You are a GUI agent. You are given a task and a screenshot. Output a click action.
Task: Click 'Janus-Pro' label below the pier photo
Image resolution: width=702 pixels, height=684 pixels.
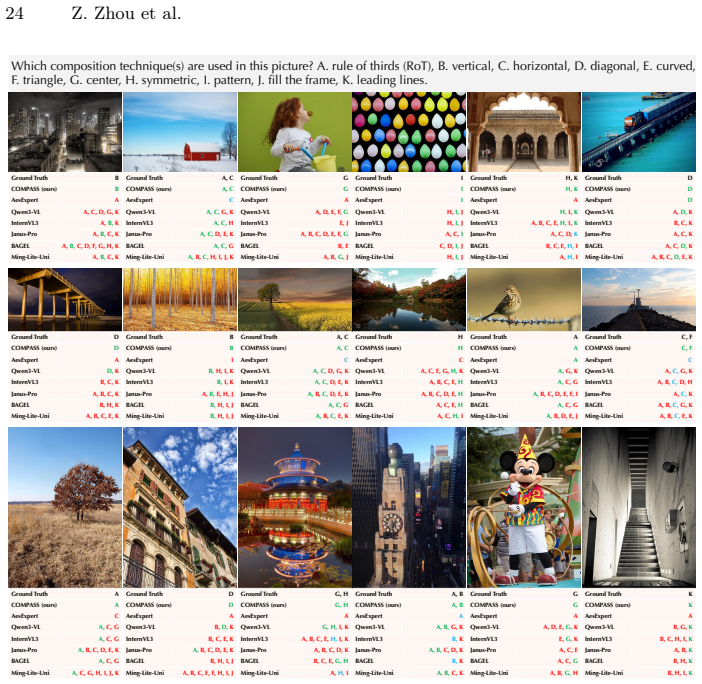click(24, 394)
